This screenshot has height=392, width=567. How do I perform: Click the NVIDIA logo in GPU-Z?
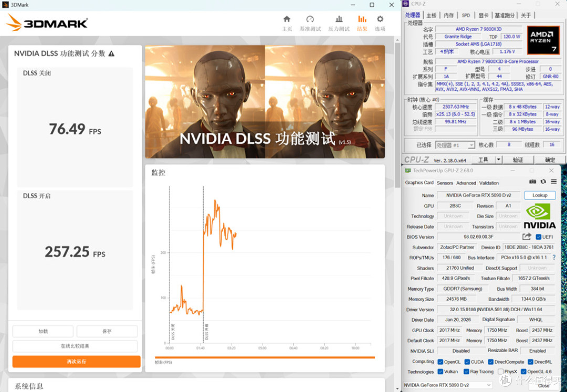click(540, 216)
